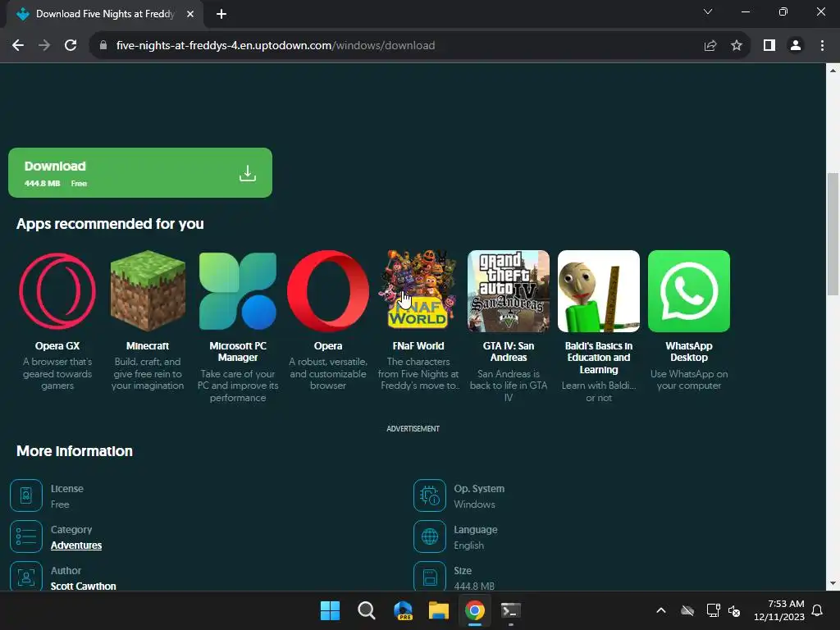The height and width of the screenshot is (630, 840).
Task: Click the green Download button
Action: point(139,172)
